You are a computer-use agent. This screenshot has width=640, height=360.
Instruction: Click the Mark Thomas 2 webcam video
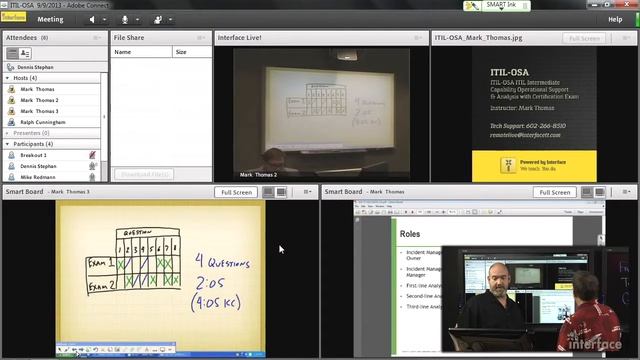[x=322, y=113]
